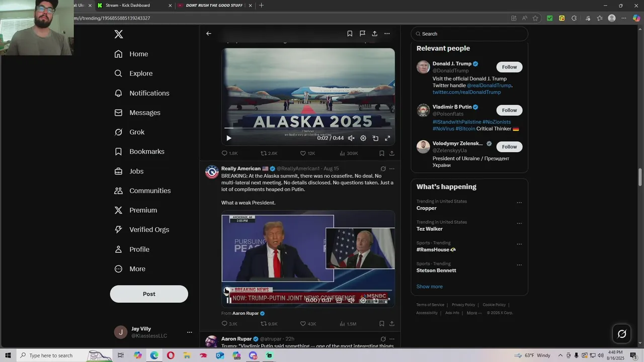Open the Really American profile avatar

[212, 172]
